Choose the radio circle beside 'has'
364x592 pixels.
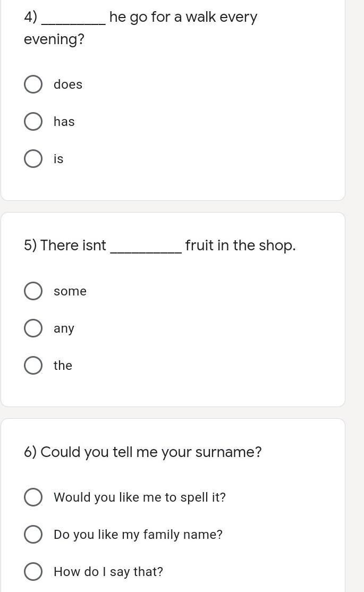33,122
